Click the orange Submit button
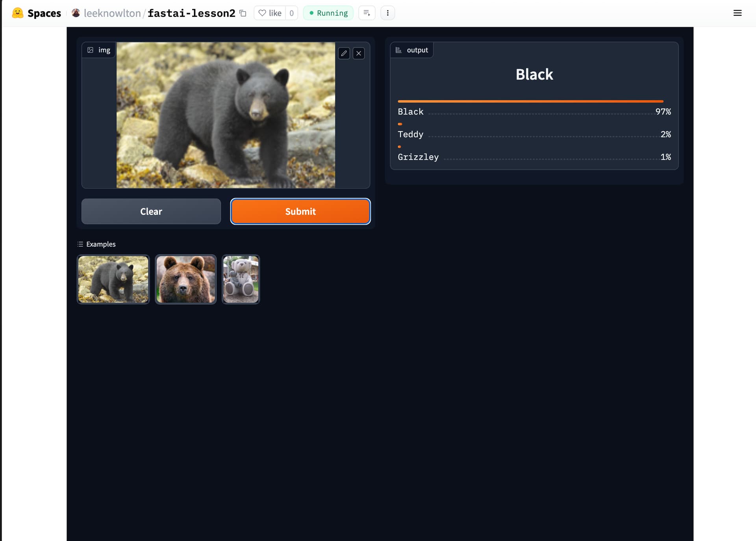The height and width of the screenshot is (541, 756). 300,211
